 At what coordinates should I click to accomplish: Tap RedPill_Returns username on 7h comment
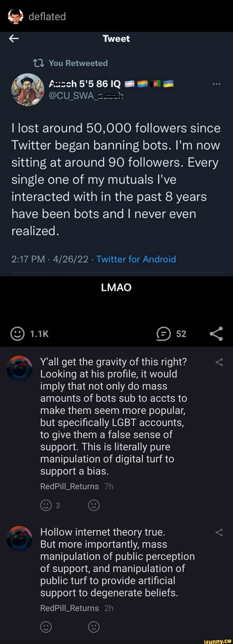69,486
